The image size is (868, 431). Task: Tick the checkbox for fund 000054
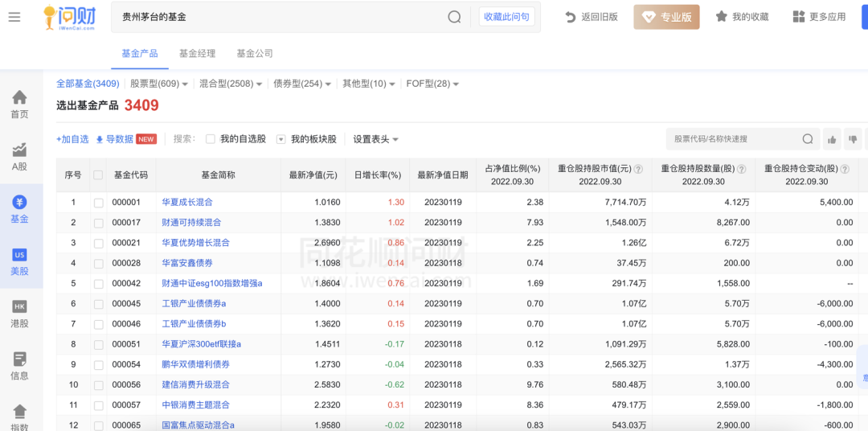99,365
